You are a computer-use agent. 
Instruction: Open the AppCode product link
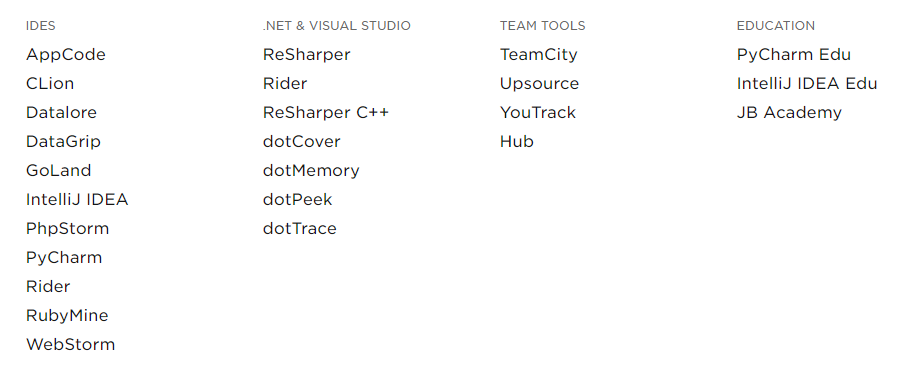coord(66,55)
